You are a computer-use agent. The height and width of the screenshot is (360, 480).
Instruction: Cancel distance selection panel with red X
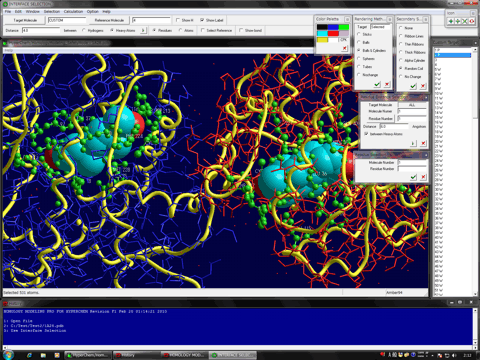coord(423,143)
